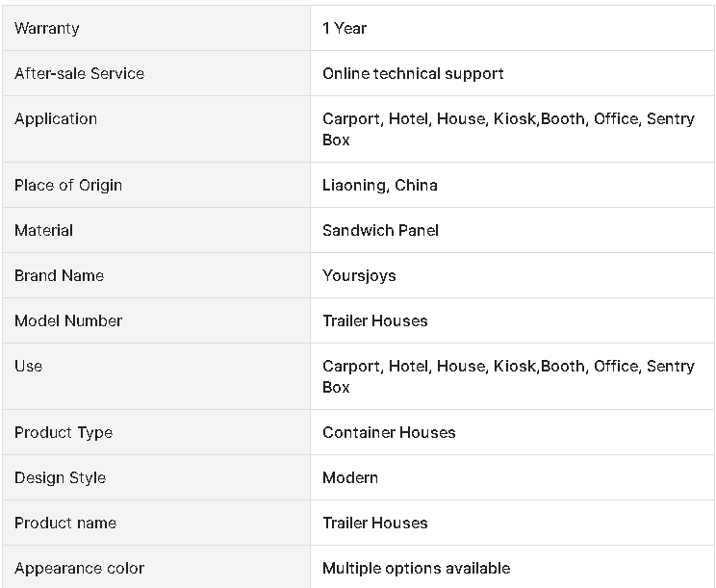
Task: Select the "Liaoning, China" value
Action: click(x=380, y=185)
